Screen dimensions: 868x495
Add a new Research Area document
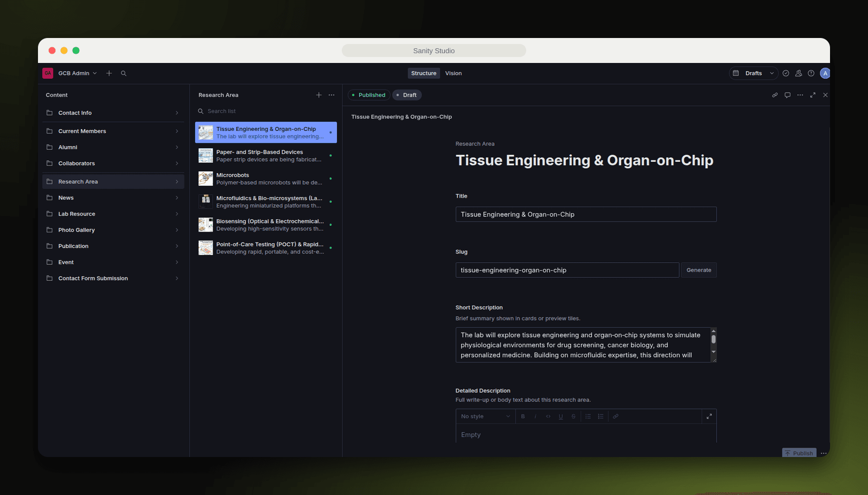point(319,95)
